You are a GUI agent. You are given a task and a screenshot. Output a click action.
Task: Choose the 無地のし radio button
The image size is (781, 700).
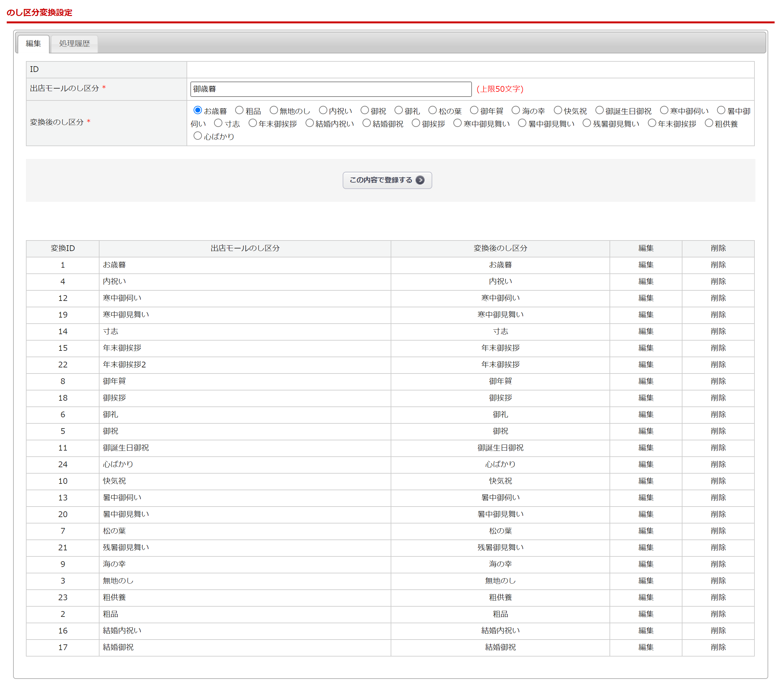(273, 110)
